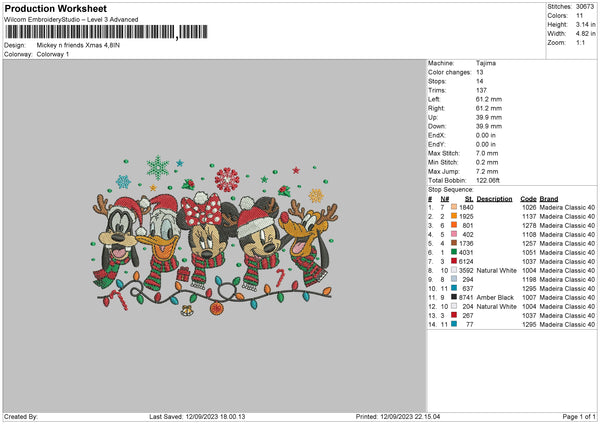Click the light blue swatch beside stitch count 294

click(454, 279)
